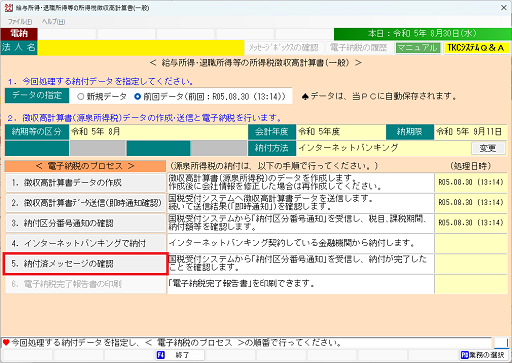Viewport: 512px width, 363px height.
Task: Click the 電納 icon label
Action: coord(19,34)
